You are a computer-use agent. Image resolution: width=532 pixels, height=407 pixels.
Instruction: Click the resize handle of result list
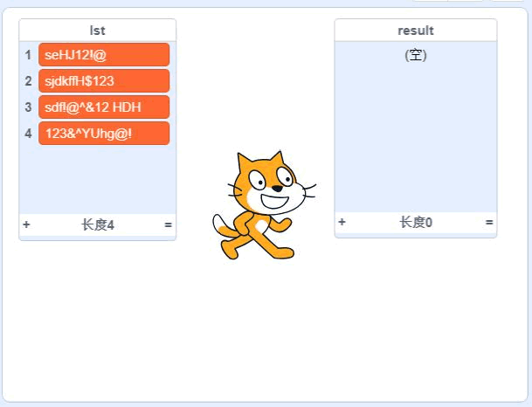489,223
